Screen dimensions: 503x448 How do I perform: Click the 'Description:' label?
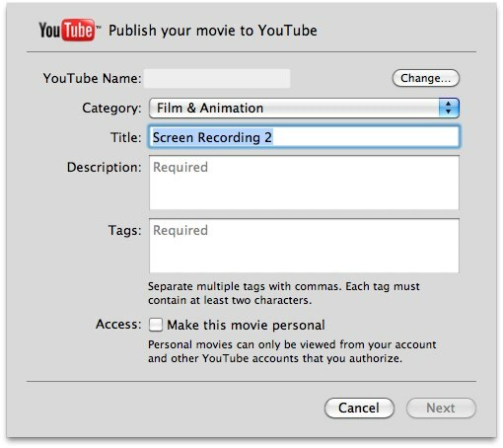point(105,167)
